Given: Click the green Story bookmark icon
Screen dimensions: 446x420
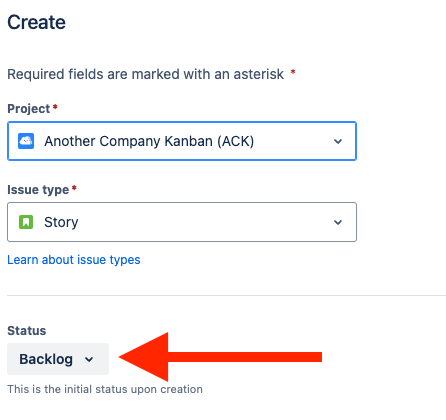Looking at the screenshot, I should (x=26, y=222).
